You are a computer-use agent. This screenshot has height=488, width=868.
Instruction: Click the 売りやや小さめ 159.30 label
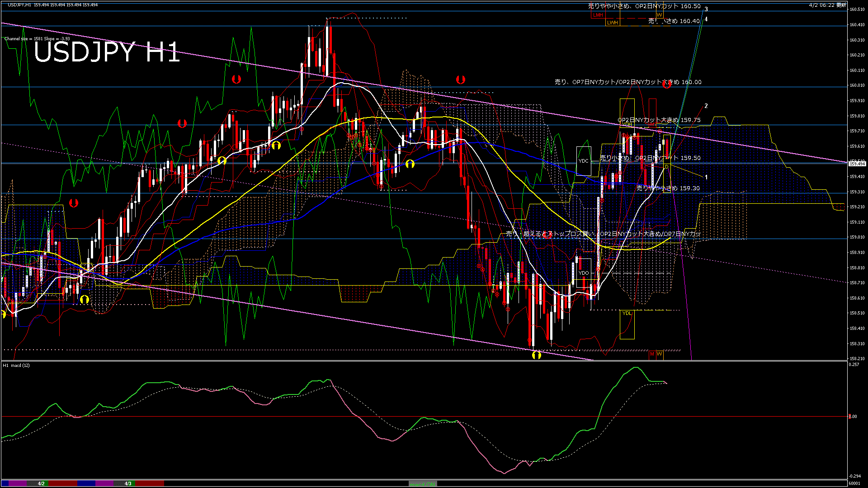coord(668,188)
